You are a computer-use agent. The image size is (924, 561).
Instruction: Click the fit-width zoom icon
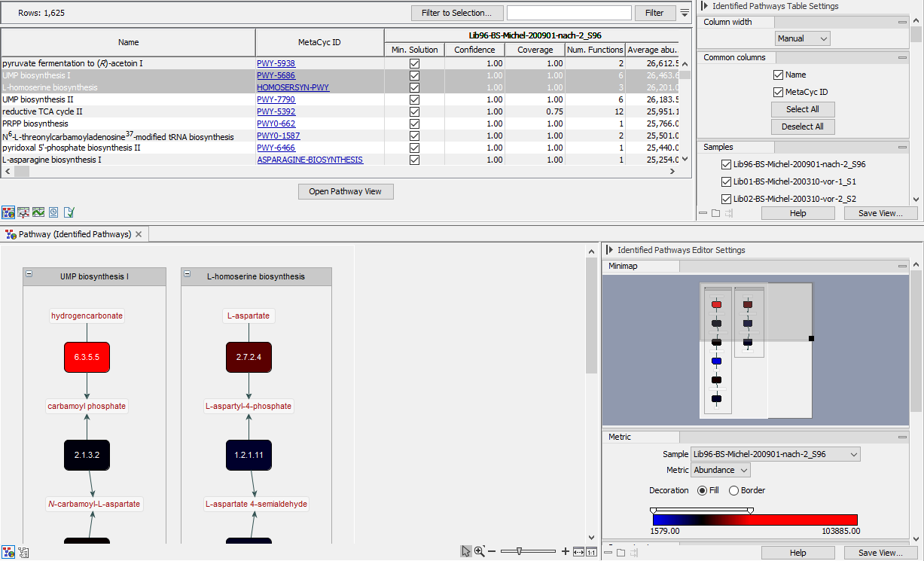pyautogui.click(x=578, y=551)
